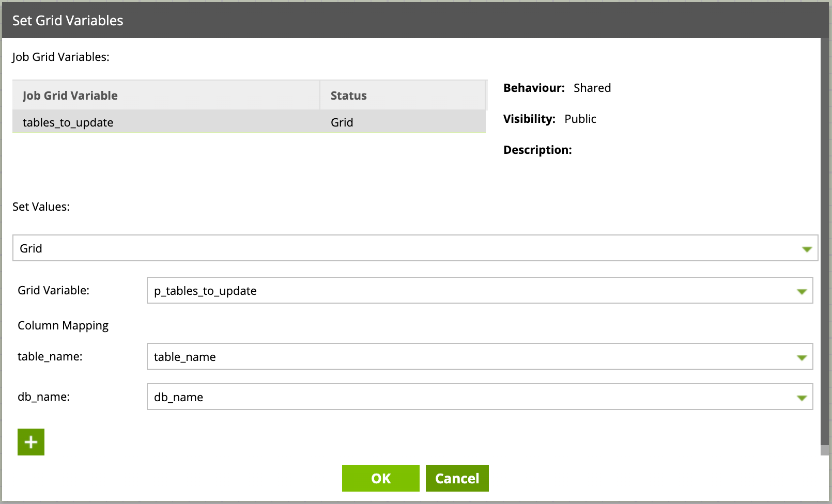The image size is (832, 504).
Task: Click the table_name mapping dropdown arrow
Action: click(802, 357)
